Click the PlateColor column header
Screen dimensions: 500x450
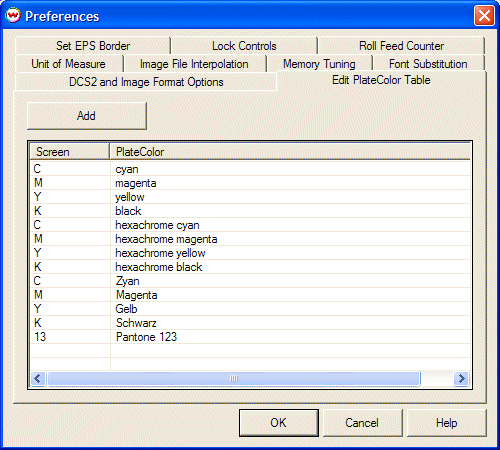[290, 152]
